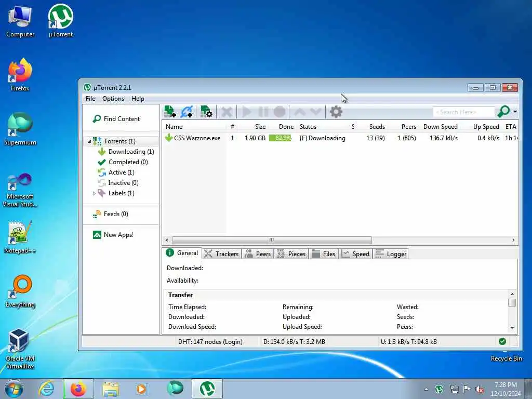Click the Windows Start button
Image resolution: width=532 pixels, height=399 pixels.
pos(14,389)
